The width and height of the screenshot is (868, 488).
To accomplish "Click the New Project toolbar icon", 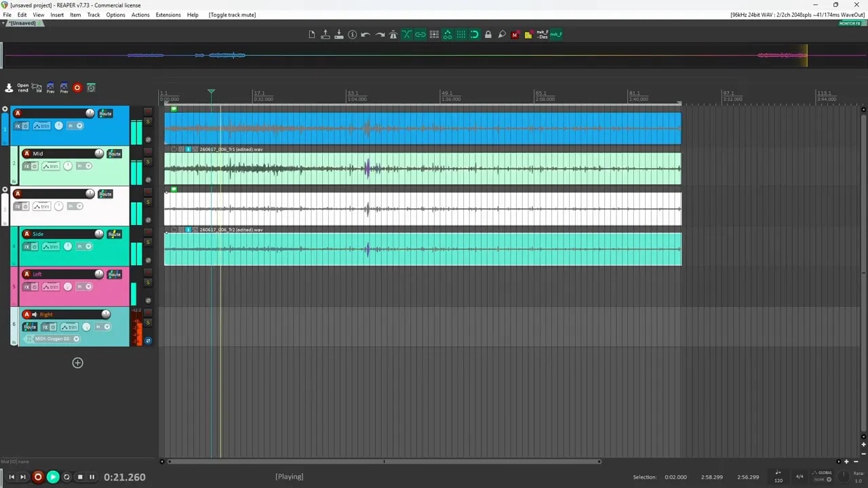I will tap(312, 35).
